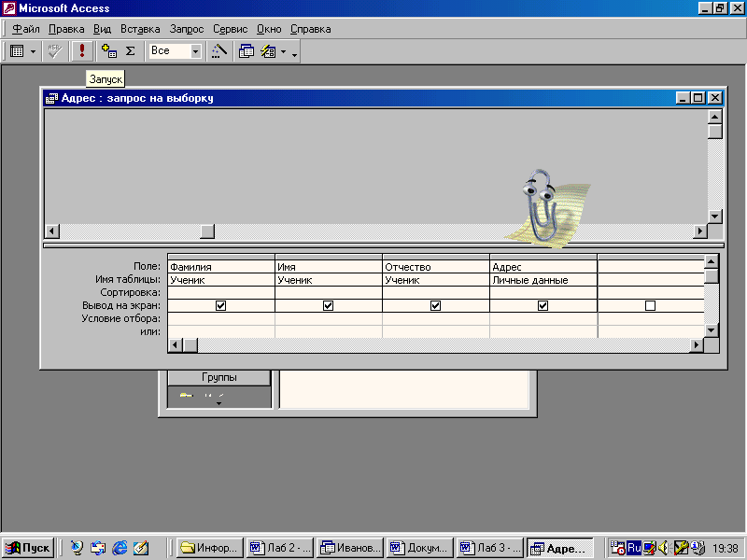Click the Database Window icon
Screen dimensions: 747x560
click(247, 51)
